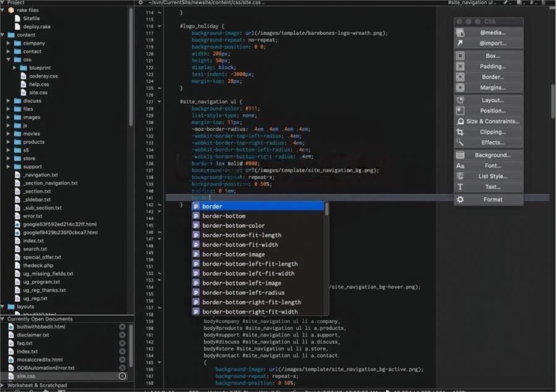The height and width of the screenshot is (392, 557).
Task: Click the Layout icon in CSS palette
Action: pos(460,100)
